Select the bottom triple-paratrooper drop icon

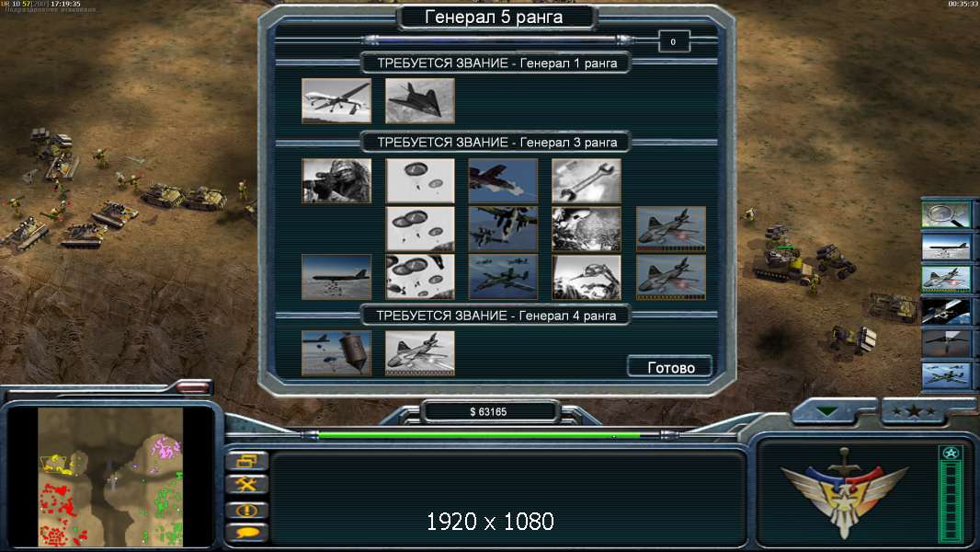(420, 277)
